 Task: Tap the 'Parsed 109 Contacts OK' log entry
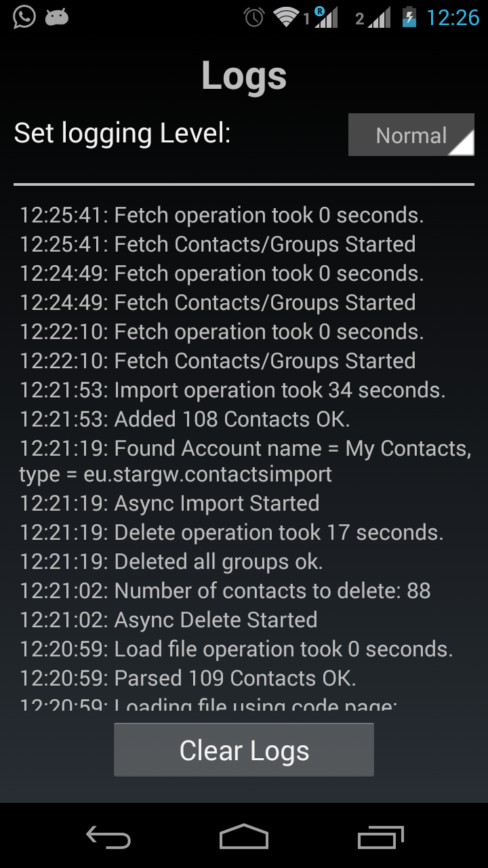click(x=188, y=678)
